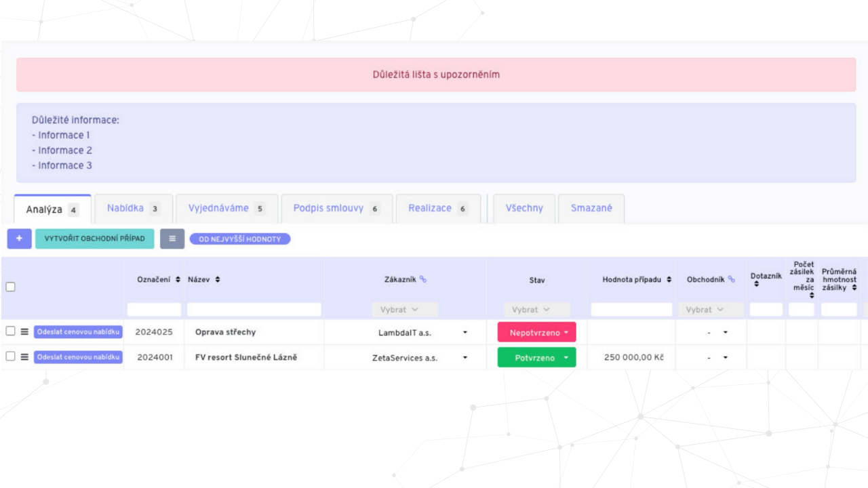
Task: Open the green Potvrzeno status selector
Action: (536, 358)
